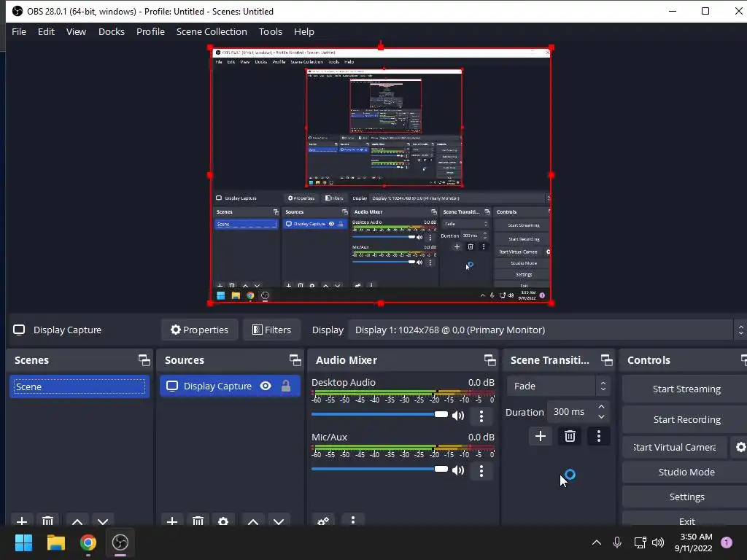The image size is (747, 560).
Task: Open OBS Settings button
Action: pyautogui.click(x=686, y=497)
